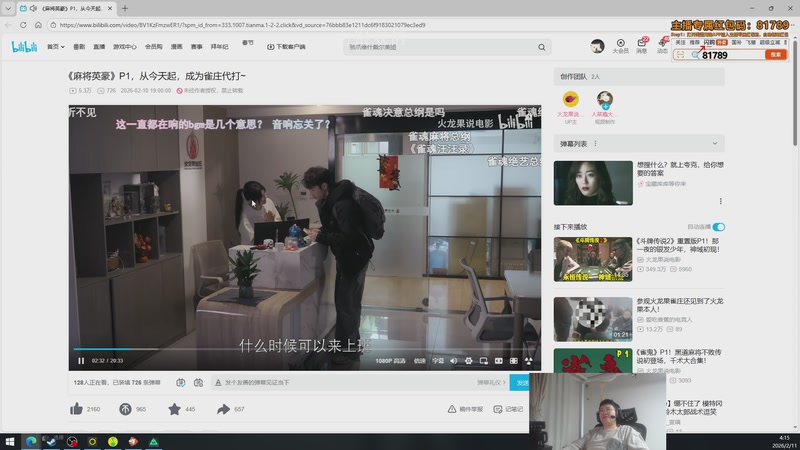Enter fullscreen using the last player icon
This screenshot has width=800, height=450.
point(529,361)
